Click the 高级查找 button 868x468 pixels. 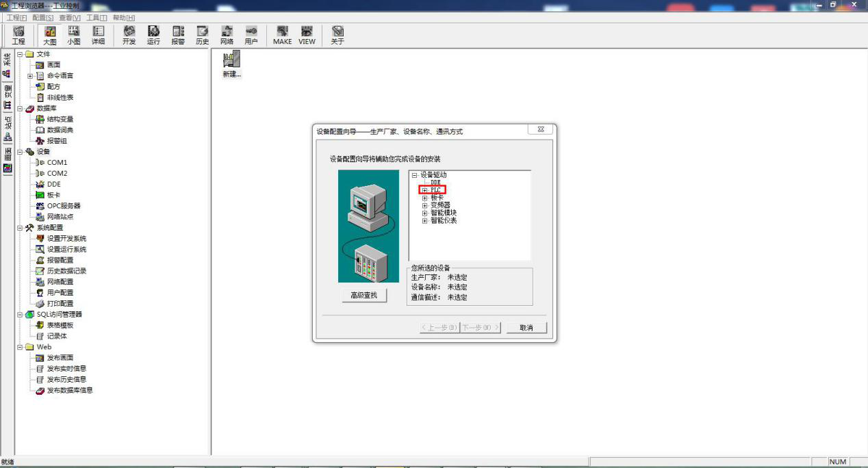(x=364, y=295)
